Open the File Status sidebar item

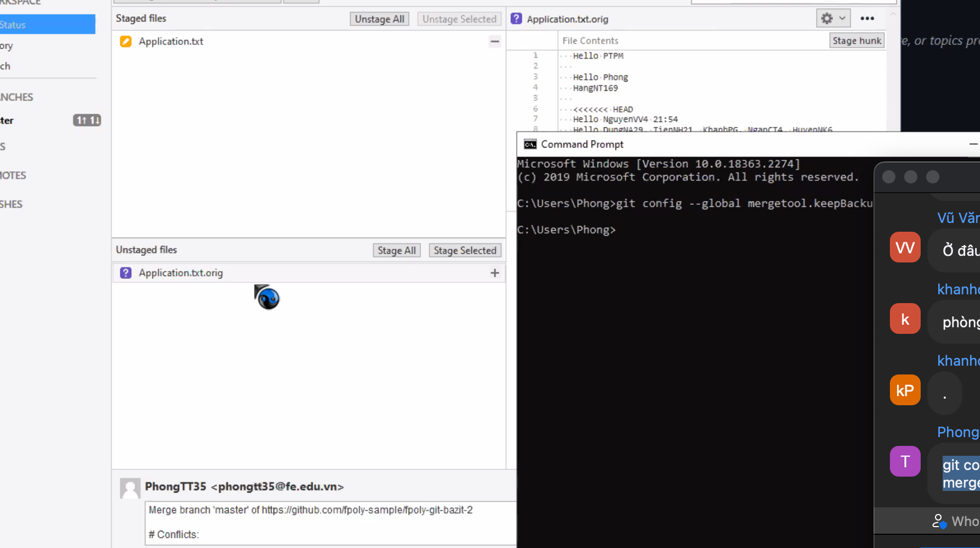tap(47, 24)
